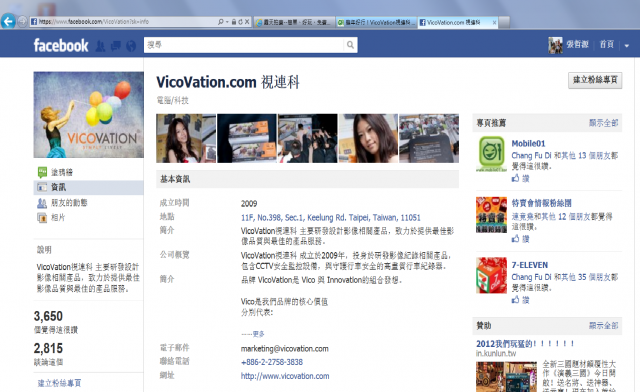Select the 資訊 info sidebar item
This screenshot has width=640, height=392.
(x=88, y=187)
